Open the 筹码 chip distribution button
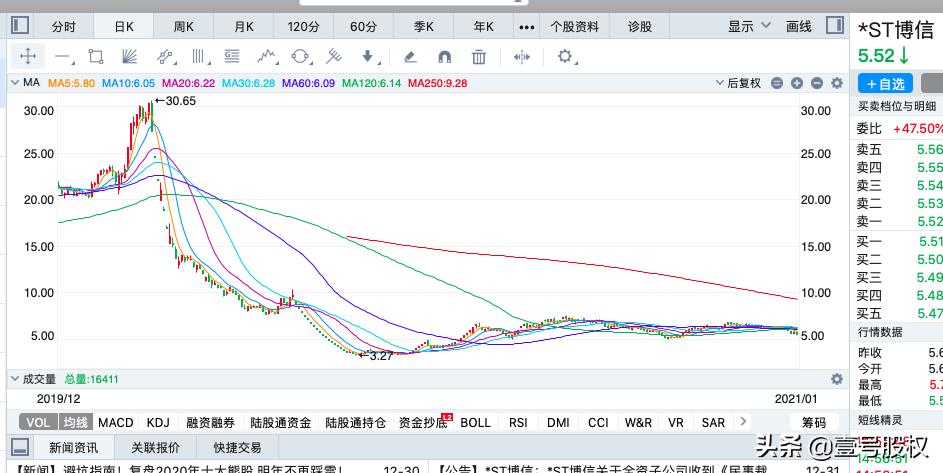Viewport: 943px width, 473px height. [814, 422]
